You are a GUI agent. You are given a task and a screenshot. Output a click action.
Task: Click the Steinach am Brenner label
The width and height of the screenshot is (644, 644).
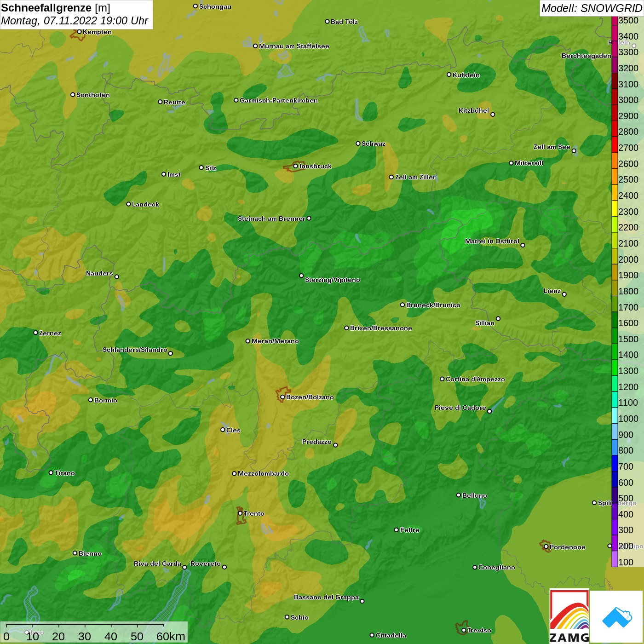tap(271, 218)
